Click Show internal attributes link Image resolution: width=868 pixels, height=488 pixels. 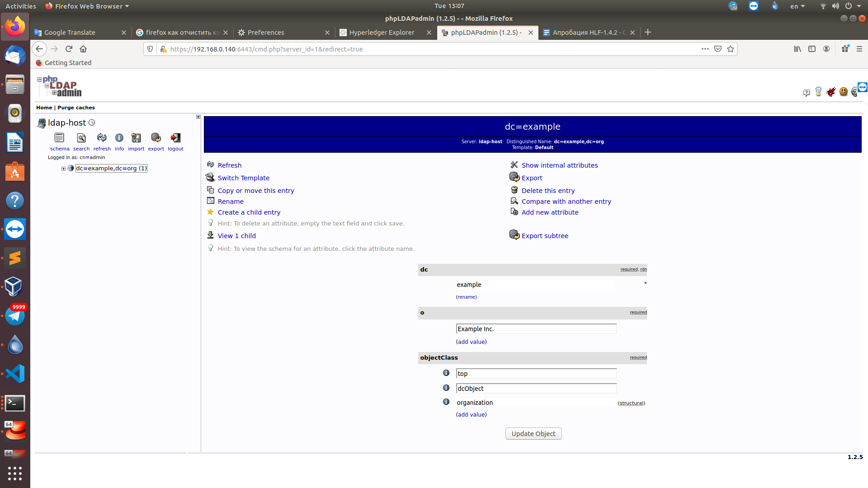559,165
